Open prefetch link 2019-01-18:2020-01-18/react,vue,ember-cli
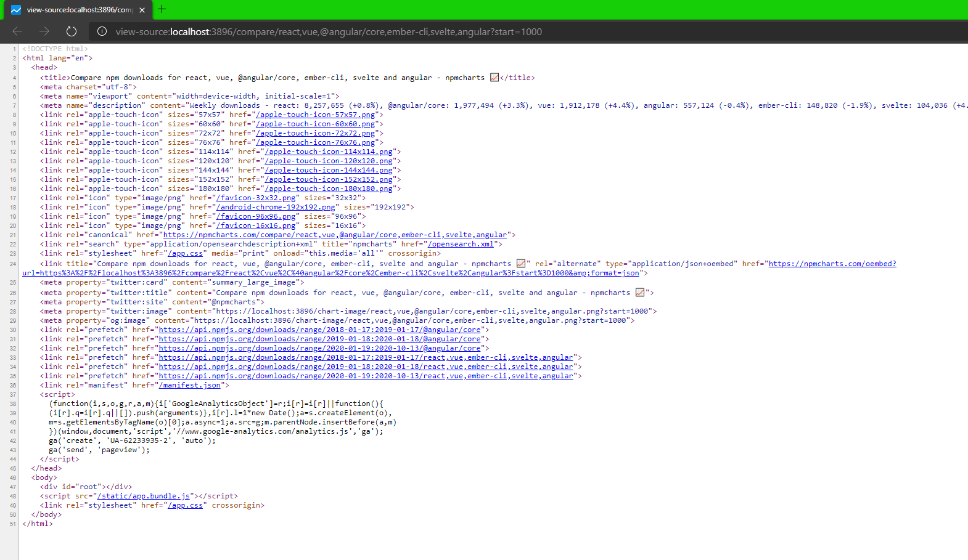This screenshot has height=560, width=968. (366, 367)
